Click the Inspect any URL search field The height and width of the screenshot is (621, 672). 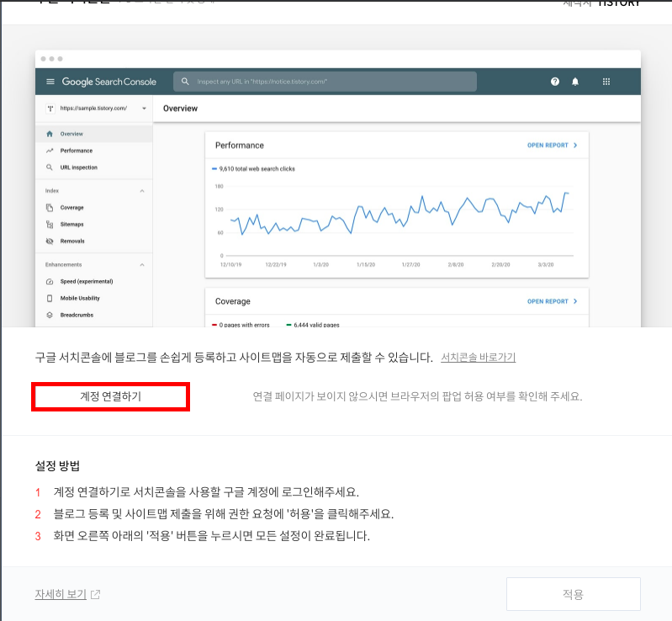[x=325, y=82]
